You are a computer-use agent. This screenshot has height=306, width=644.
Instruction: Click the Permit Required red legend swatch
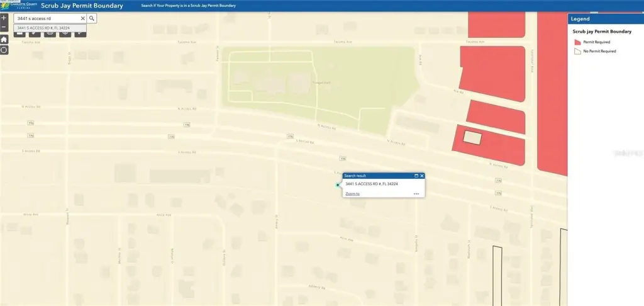point(577,42)
